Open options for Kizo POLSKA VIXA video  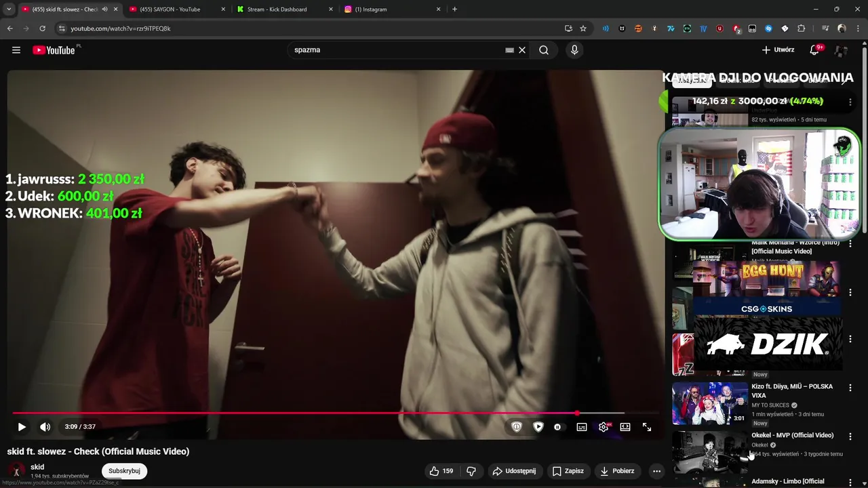point(850,388)
